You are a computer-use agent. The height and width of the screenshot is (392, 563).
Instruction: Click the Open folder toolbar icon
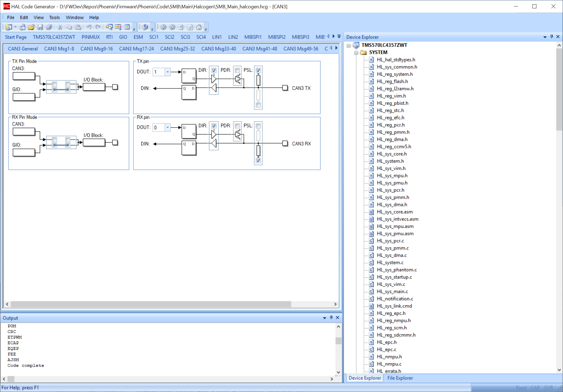pos(31,27)
